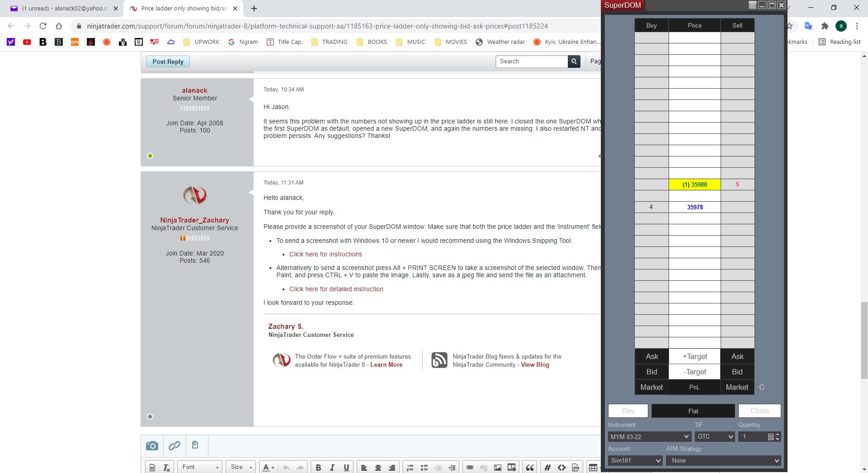Image resolution: width=868 pixels, height=473 pixels.
Task: Click the browser address bar URL
Action: [317, 26]
